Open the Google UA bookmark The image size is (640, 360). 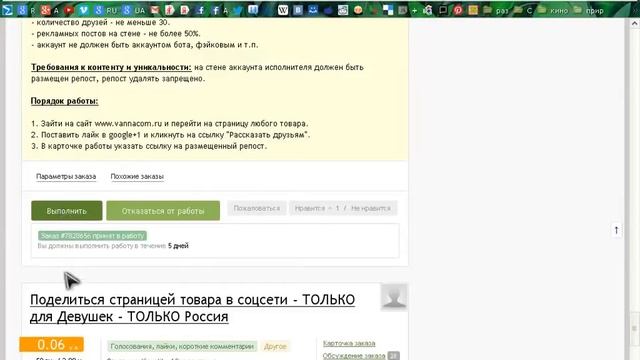click(x=133, y=10)
